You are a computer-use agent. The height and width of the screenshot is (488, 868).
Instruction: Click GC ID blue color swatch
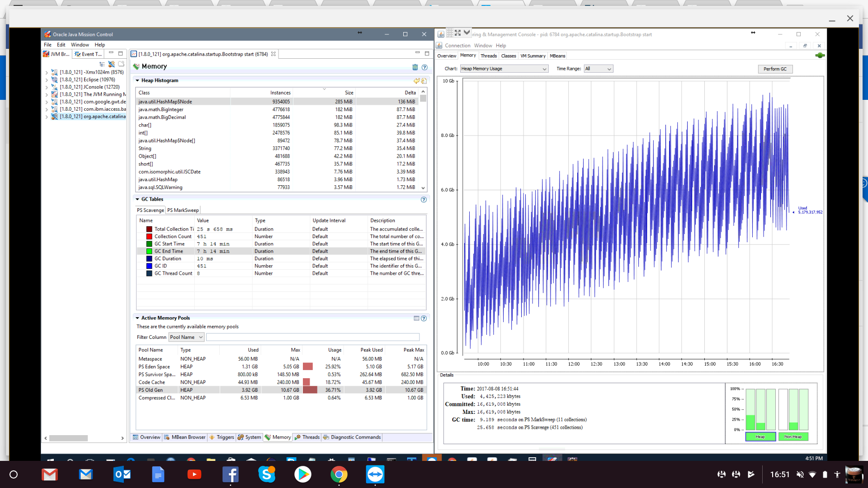149,266
